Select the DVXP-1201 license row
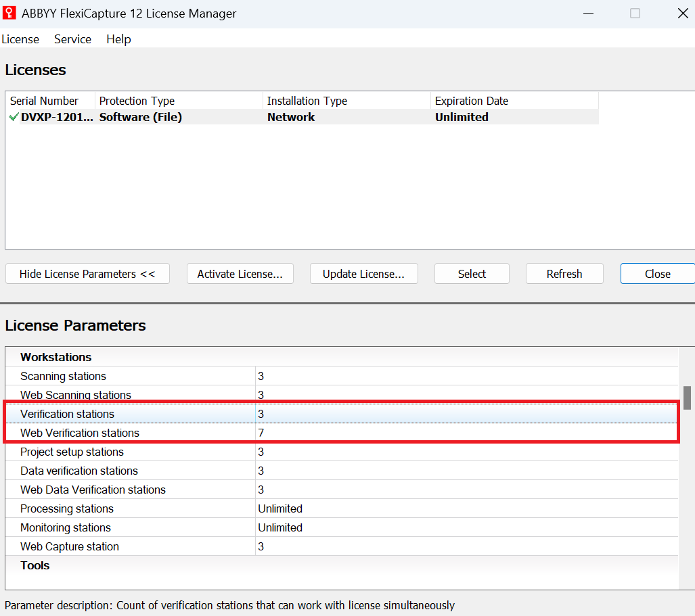 (x=303, y=117)
